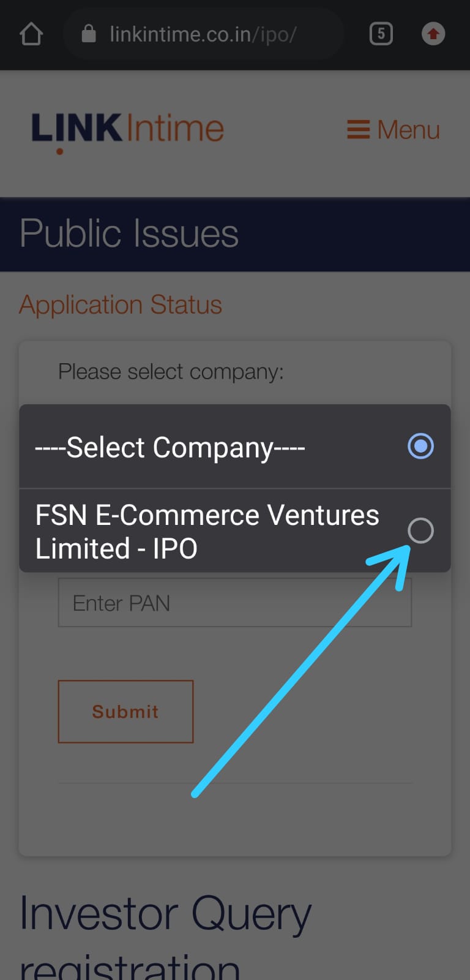The width and height of the screenshot is (470, 980).
Task: Click the Menu label in header
Action: click(408, 130)
